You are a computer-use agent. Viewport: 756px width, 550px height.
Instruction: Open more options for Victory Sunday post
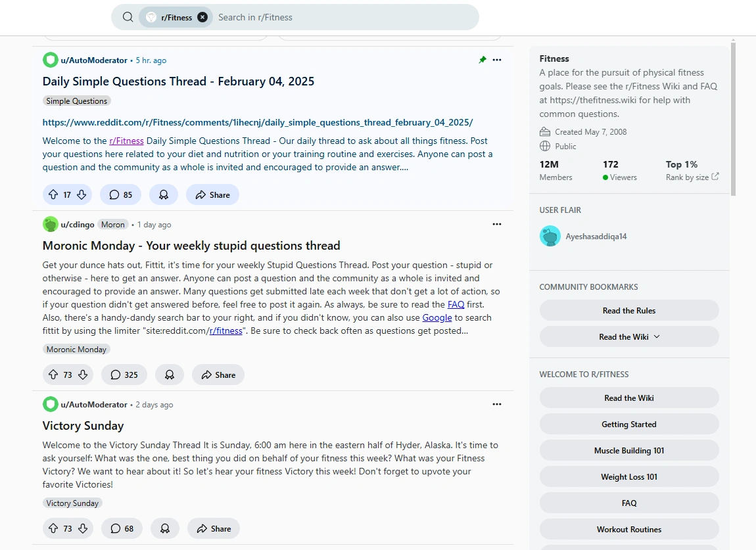tap(496, 404)
